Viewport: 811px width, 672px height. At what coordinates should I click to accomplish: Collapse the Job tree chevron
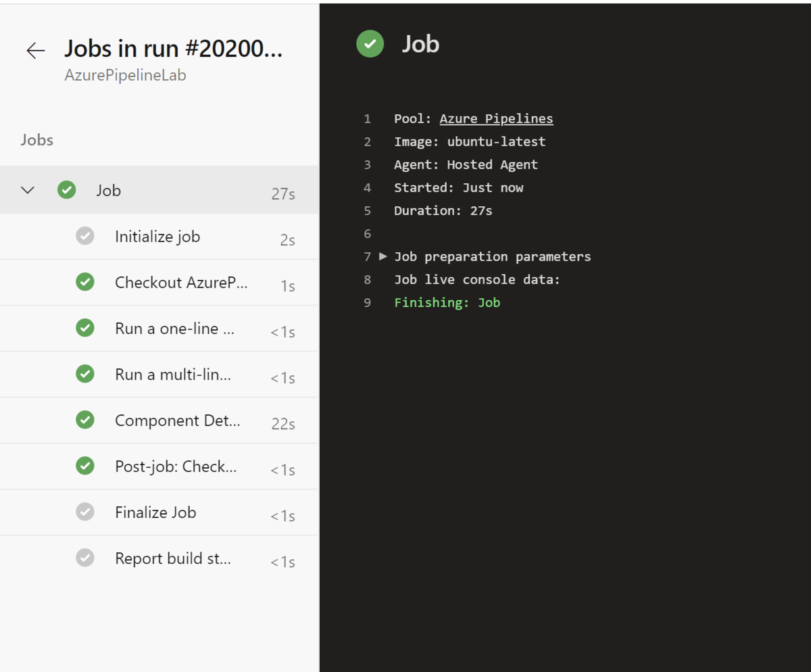tap(28, 190)
